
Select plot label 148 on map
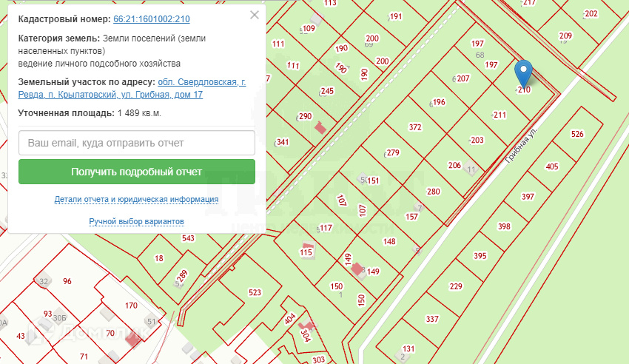(x=389, y=241)
